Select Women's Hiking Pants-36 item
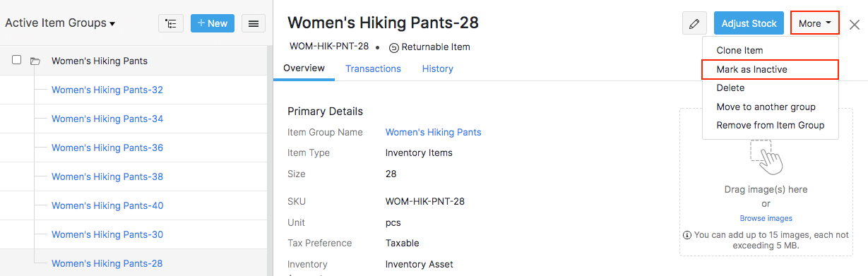This screenshot has width=868, height=276. pyautogui.click(x=107, y=148)
